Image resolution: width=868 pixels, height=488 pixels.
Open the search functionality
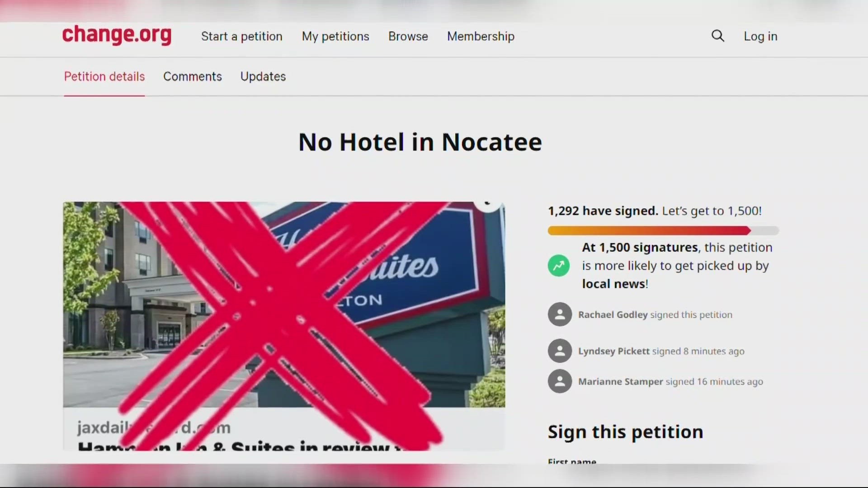coord(718,36)
